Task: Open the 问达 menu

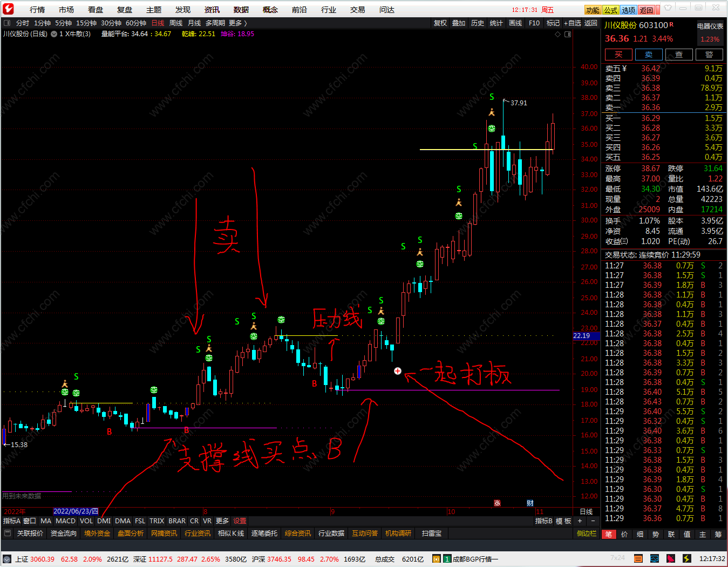Action: click(x=387, y=10)
